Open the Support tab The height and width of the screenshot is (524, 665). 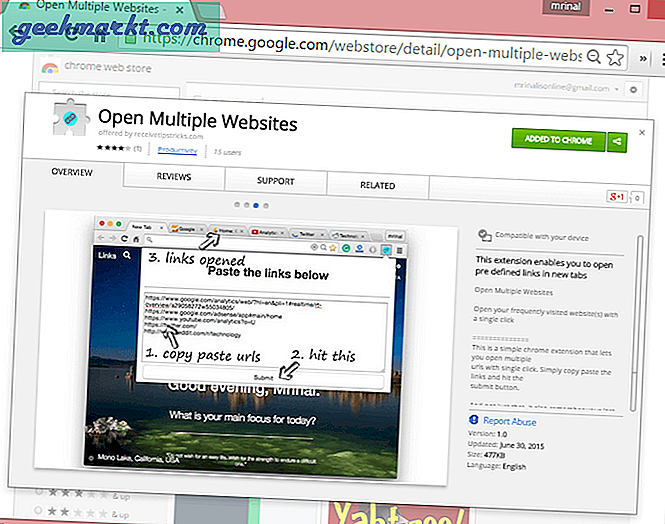coord(275,181)
